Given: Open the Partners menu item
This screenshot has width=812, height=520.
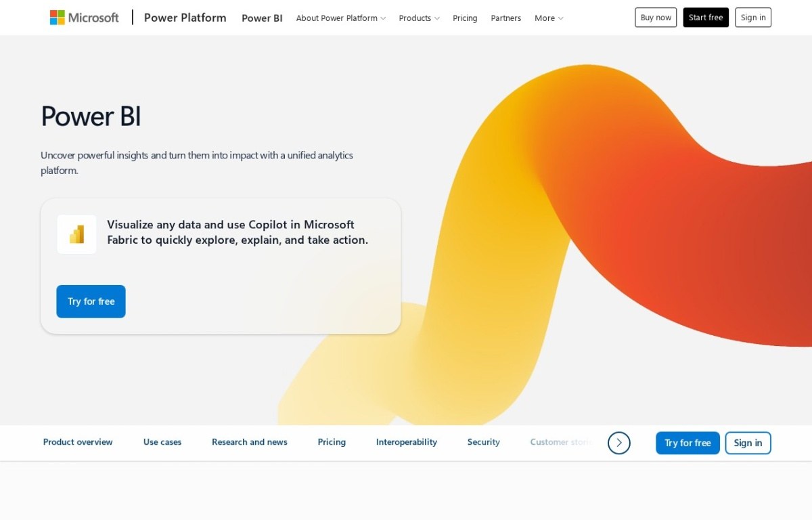Looking at the screenshot, I should click(506, 18).
